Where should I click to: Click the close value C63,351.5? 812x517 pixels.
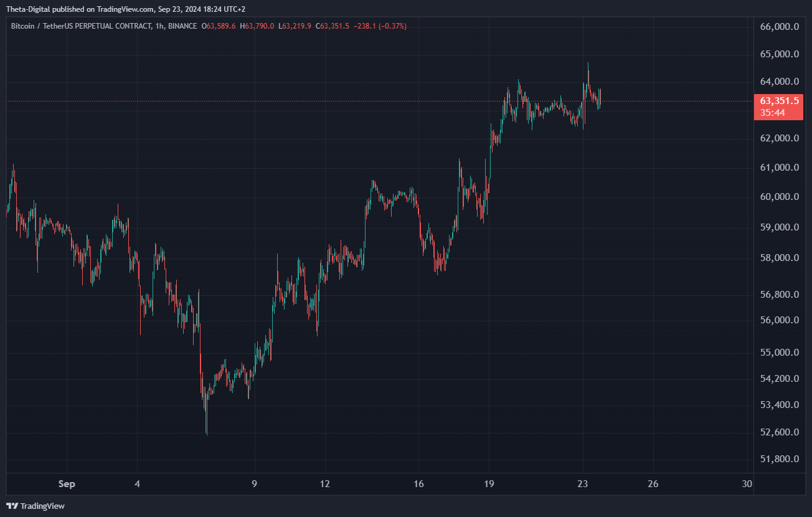click(332, 26)
